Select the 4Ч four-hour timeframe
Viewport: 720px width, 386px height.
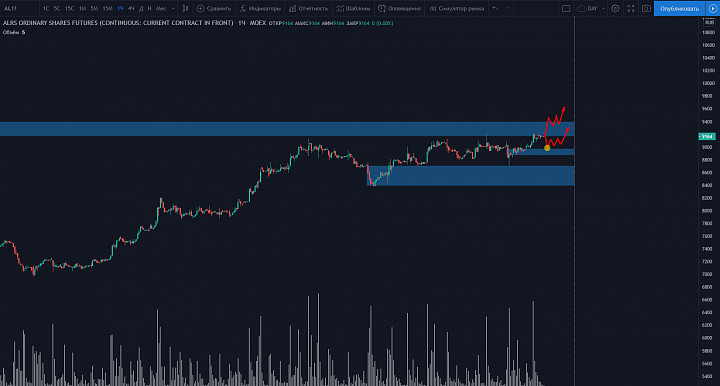pyautogui.click(x=131, y=8)
